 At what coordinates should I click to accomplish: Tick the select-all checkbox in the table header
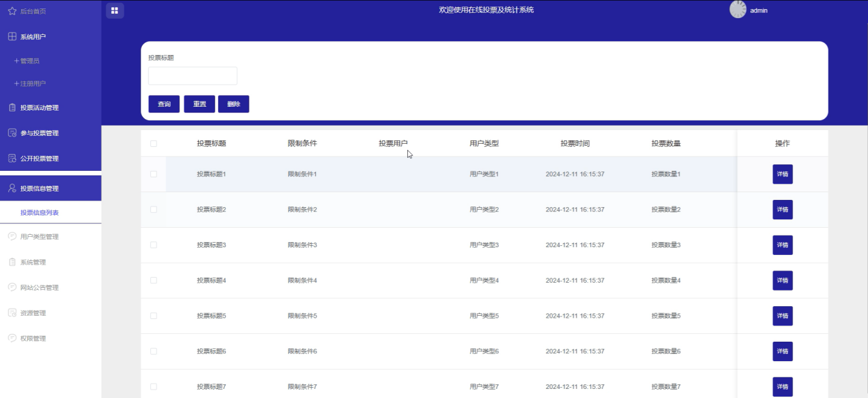[x=153, y=144]
